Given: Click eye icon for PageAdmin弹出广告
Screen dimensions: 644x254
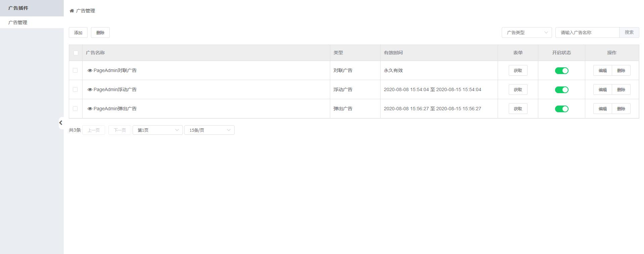Looking at the screenshot, I should click(90, 109).
